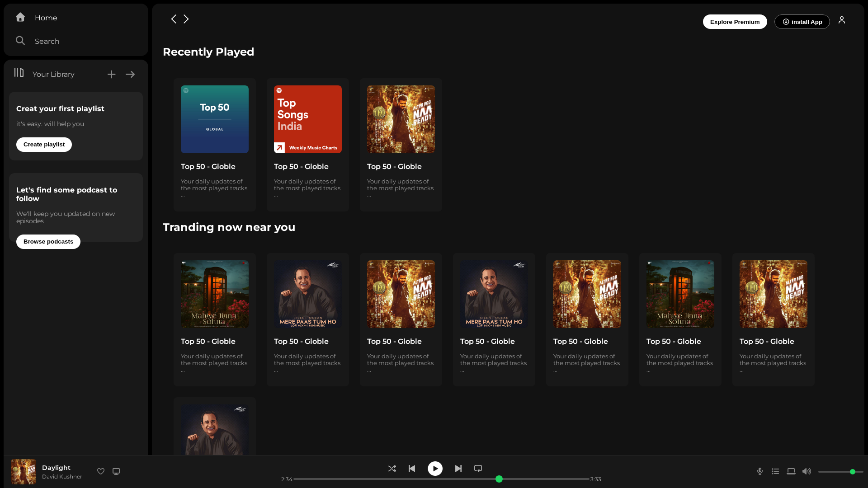Image resolution: width=868 pixels, height=488 pixels.
Task: Add a new playlist with the plus icon
Action: (x=111, y=74)
